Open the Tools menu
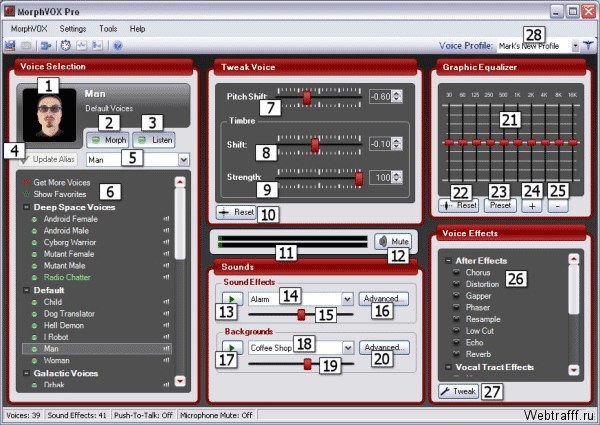 [x=108, y=29]
